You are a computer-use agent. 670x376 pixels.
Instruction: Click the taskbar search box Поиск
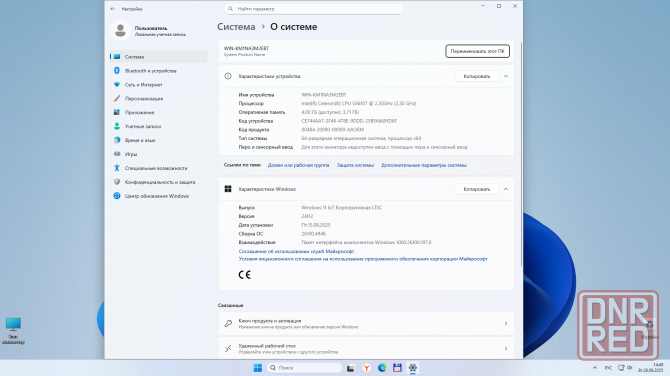(x=305, y=368)
